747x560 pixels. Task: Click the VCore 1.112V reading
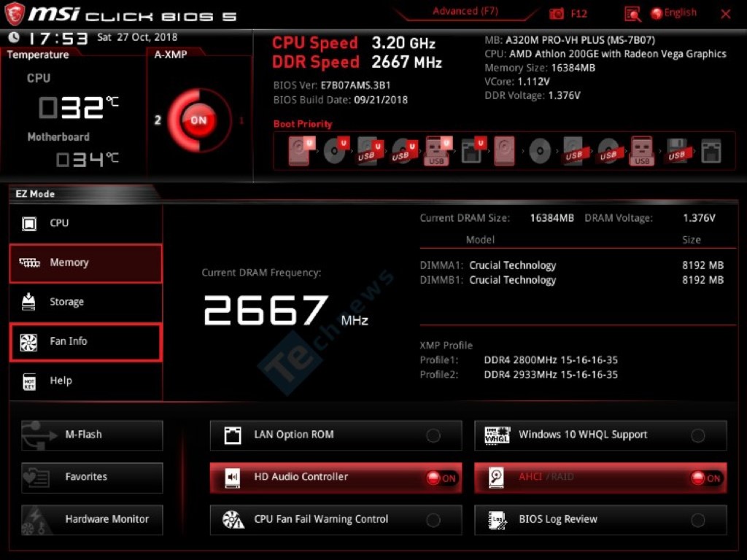[x=533, y=82]
